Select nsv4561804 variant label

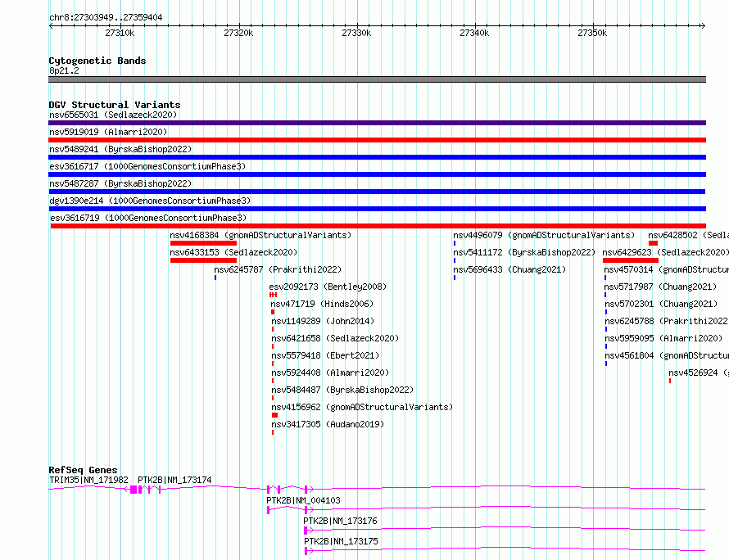pos(667,355)
